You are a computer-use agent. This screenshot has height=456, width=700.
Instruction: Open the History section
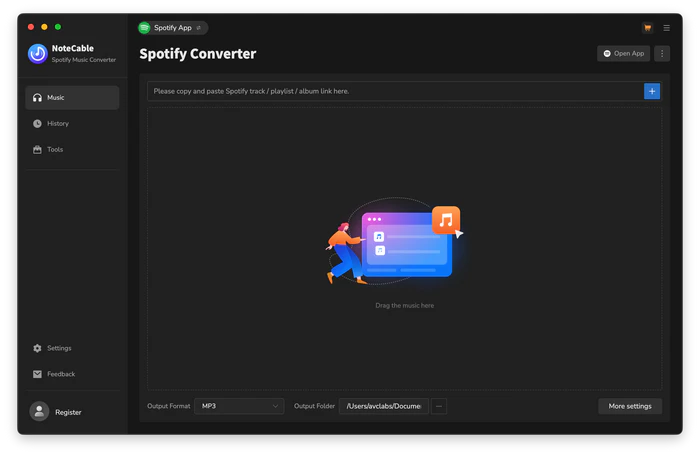click(x=72, y=123)
